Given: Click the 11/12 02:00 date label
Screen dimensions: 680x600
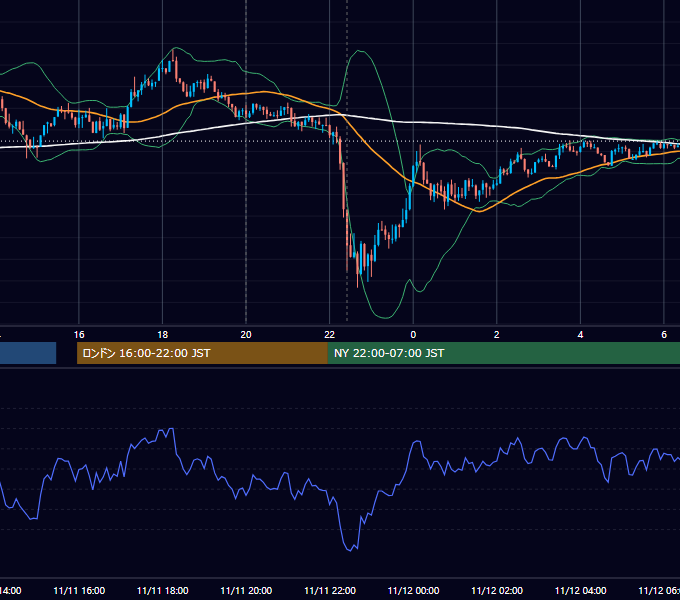Looking at the screenshot, I should pos(497,590).
